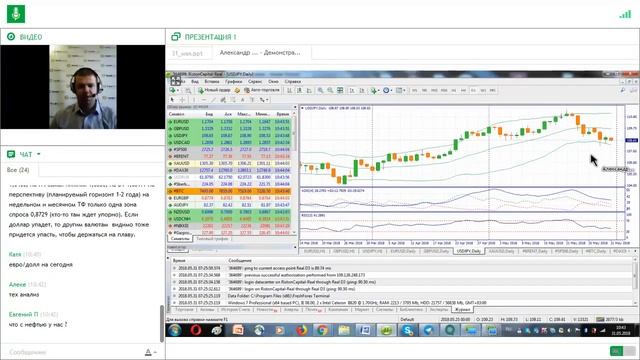The width and height of the screenshot is (640, 360).
Task: Open the Вид menu
Action: click(195, 82)
